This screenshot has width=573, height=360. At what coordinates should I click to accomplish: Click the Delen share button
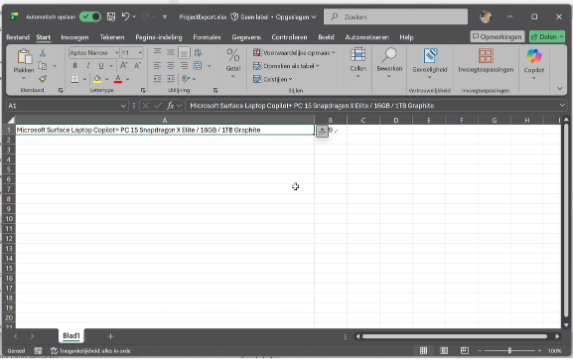547,37
